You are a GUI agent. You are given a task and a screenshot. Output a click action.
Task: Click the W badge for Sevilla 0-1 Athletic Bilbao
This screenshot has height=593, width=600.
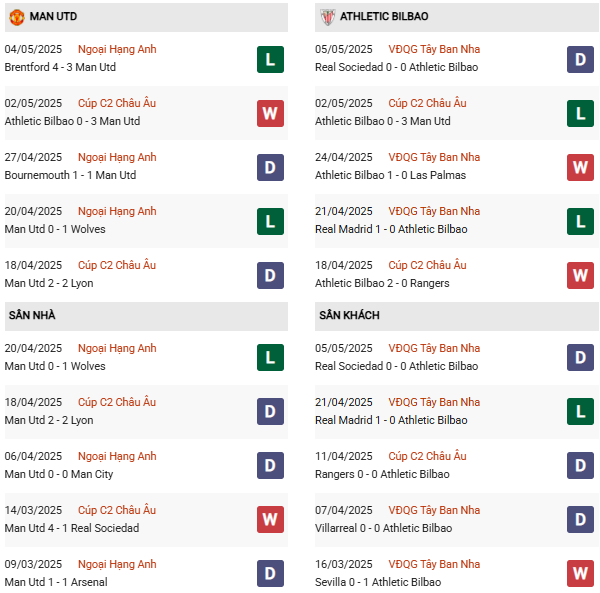tap(580, 573)
